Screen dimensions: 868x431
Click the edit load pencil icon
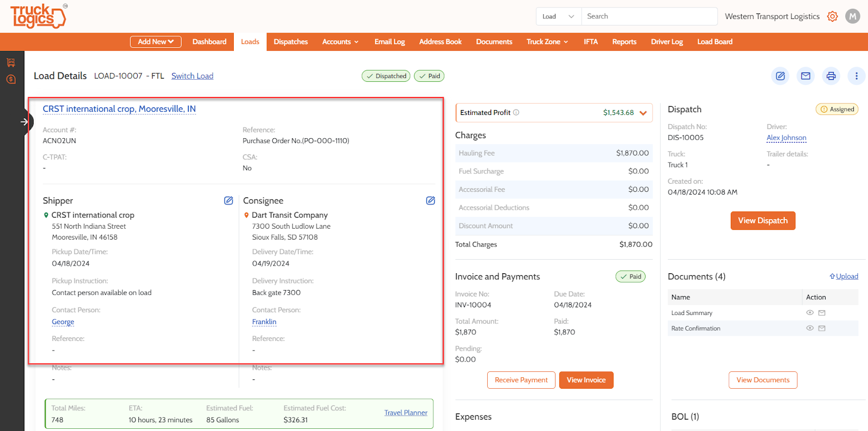point(780,76)
